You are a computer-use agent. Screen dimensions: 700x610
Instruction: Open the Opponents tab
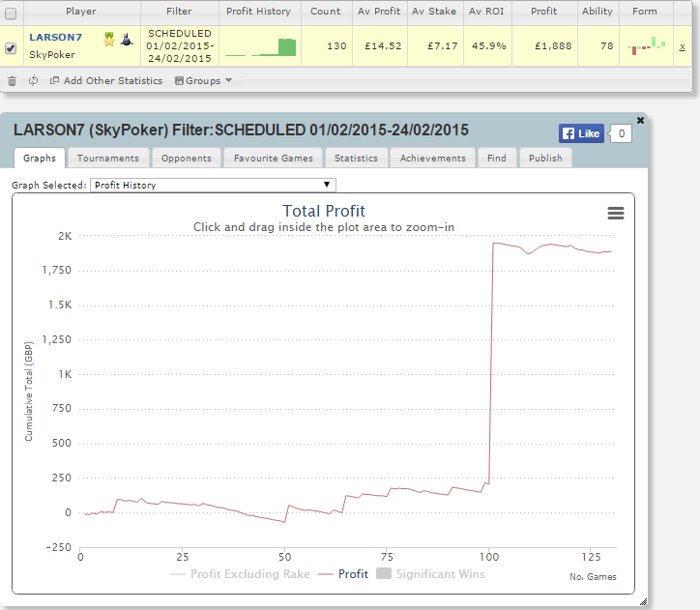pyautogui.click(x=187, y=158)
